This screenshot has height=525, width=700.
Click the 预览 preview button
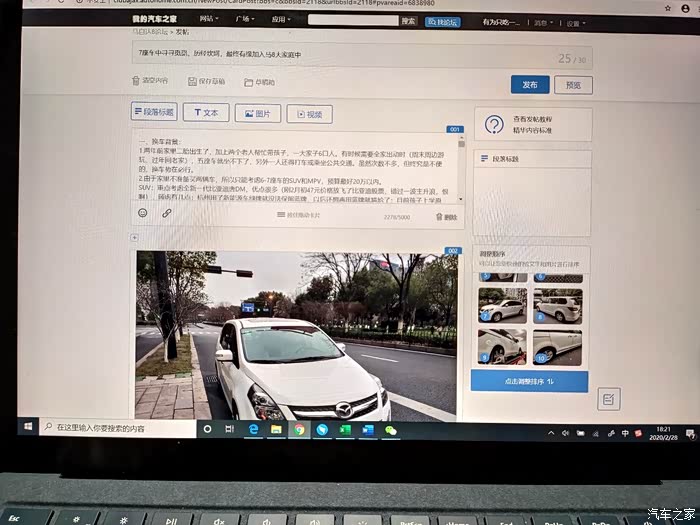click(573, 85)
